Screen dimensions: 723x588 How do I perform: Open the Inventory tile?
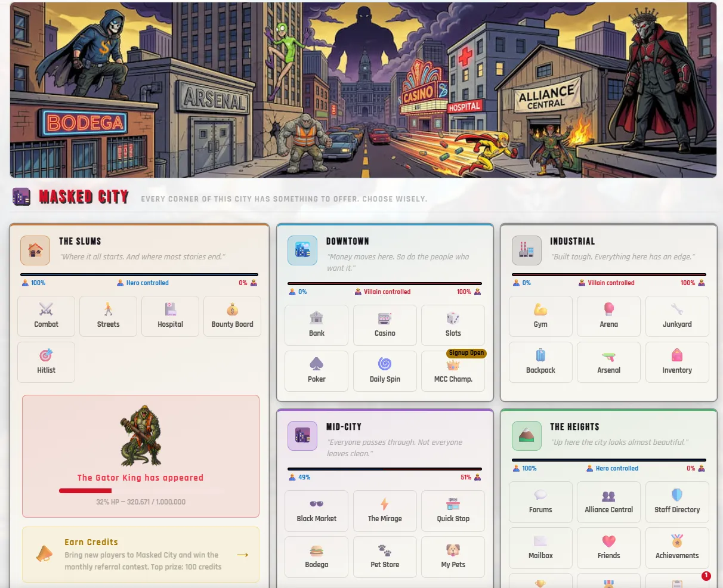pyautogui.click(x=677, y=362)
